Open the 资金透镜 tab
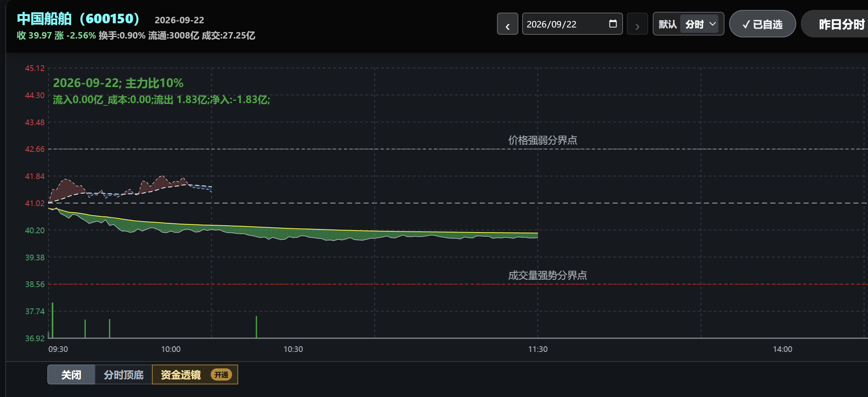 pos(195,374)
